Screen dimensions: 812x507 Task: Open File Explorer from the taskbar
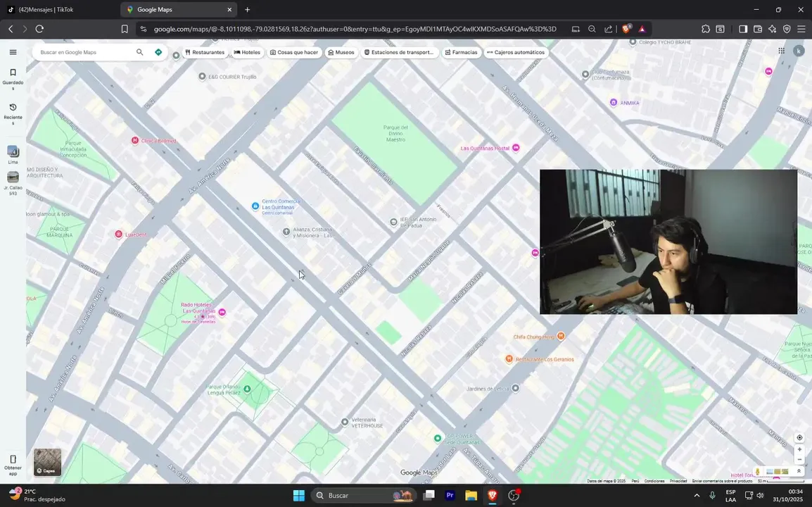pyautogui.click(x=471, y=495)
